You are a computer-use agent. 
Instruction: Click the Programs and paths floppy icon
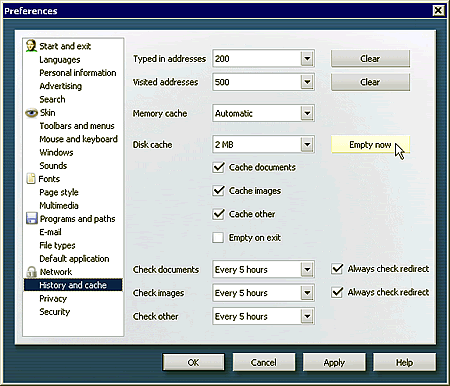click(32, 218)
